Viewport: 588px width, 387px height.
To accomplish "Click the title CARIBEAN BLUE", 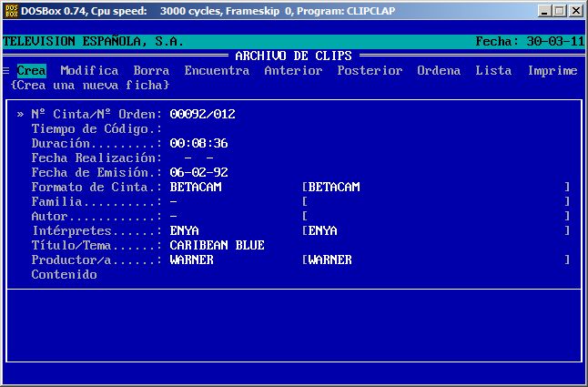I will tap(218, 245).
